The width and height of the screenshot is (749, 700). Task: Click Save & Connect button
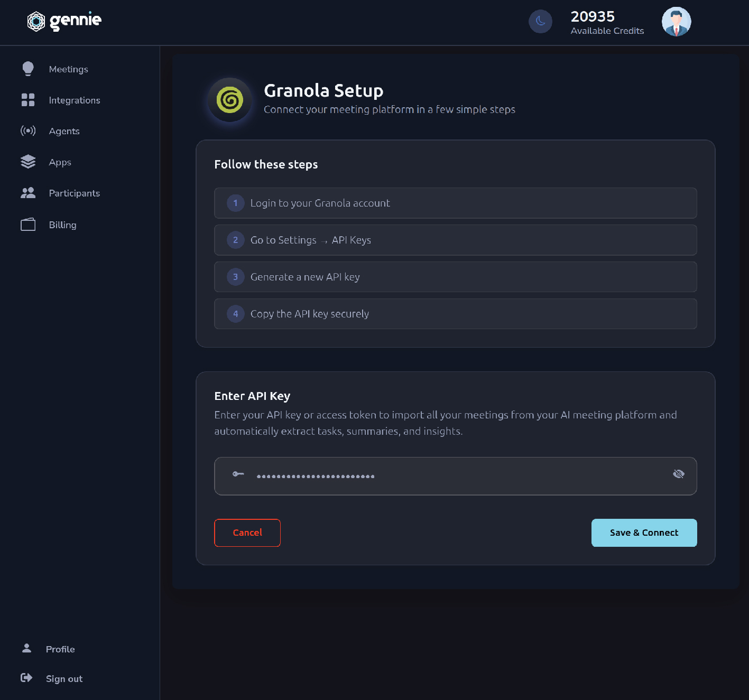644,533
